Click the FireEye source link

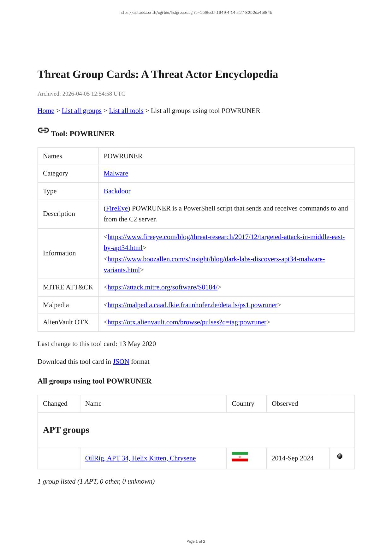point(117,209)
